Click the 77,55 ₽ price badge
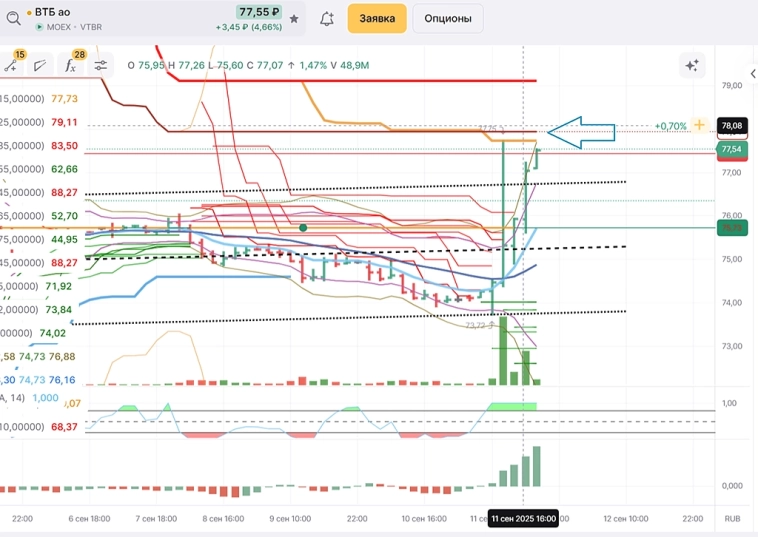 coord(259,12)
